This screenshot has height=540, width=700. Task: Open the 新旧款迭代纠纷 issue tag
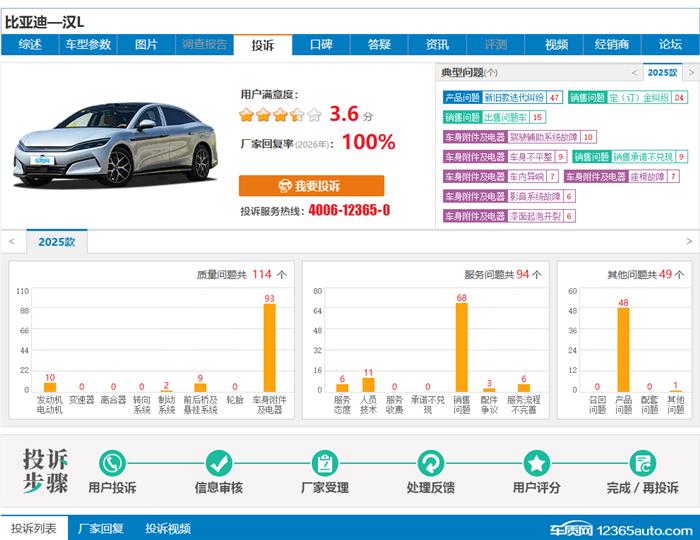(513, 98)
